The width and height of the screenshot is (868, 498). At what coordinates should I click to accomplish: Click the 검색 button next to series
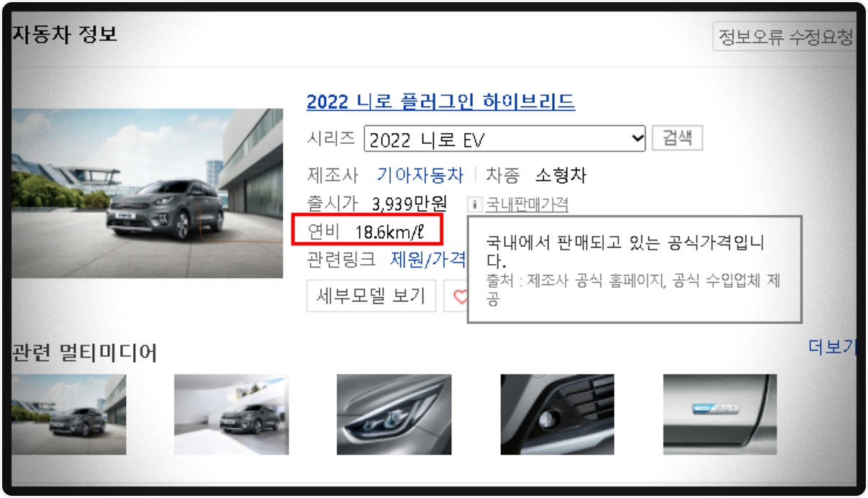pyautogui.click(x=677, y=138)
